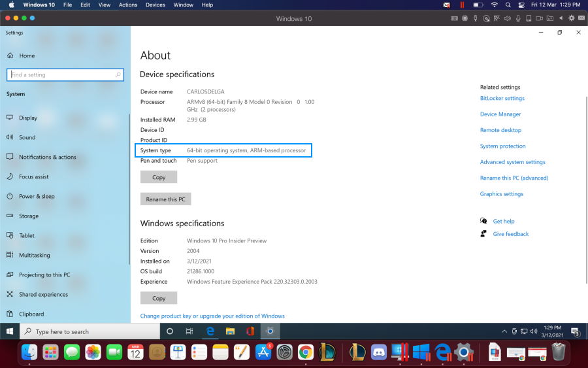This screenshot has width=588, height=368.
Task: Open macOS System Preferences in Dock
Action: [285, 352]
